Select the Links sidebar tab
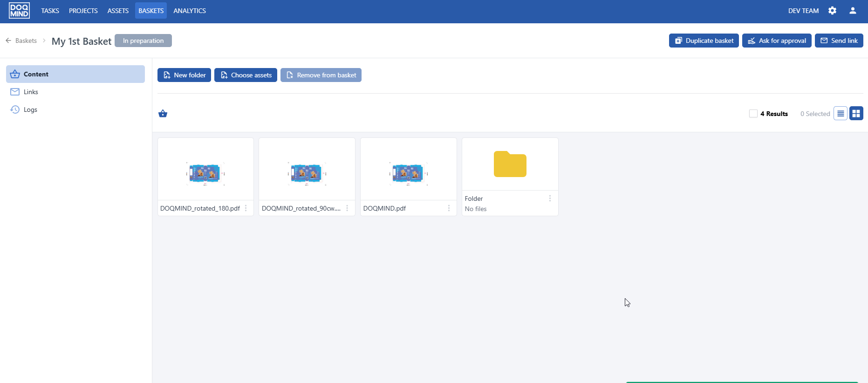 click(x=75, y=92)
